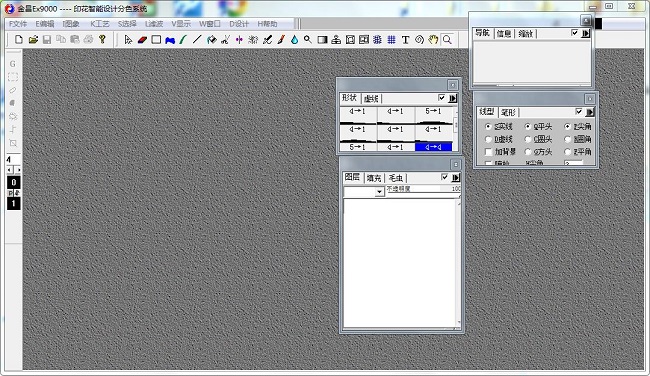Image resolution: width=650 pixels, height=376 pixels.
Task: Switch to the 笔形 pen shape tab
Action: [508, 112]
